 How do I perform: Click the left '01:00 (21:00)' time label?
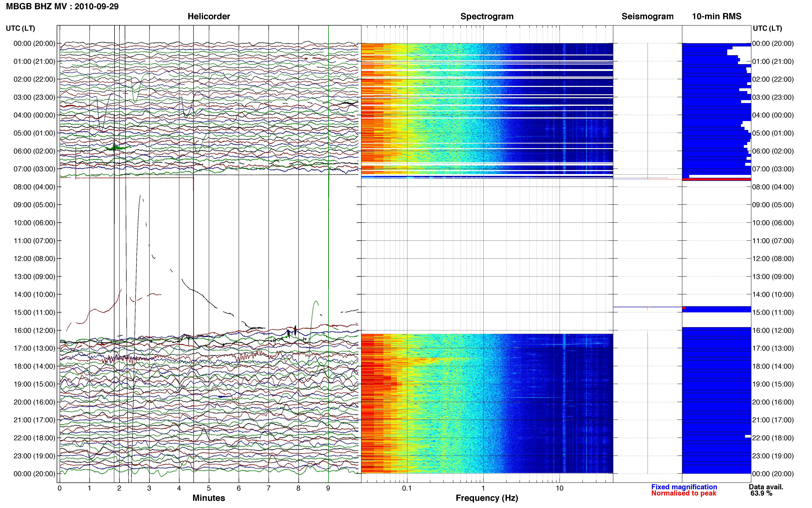34,61
